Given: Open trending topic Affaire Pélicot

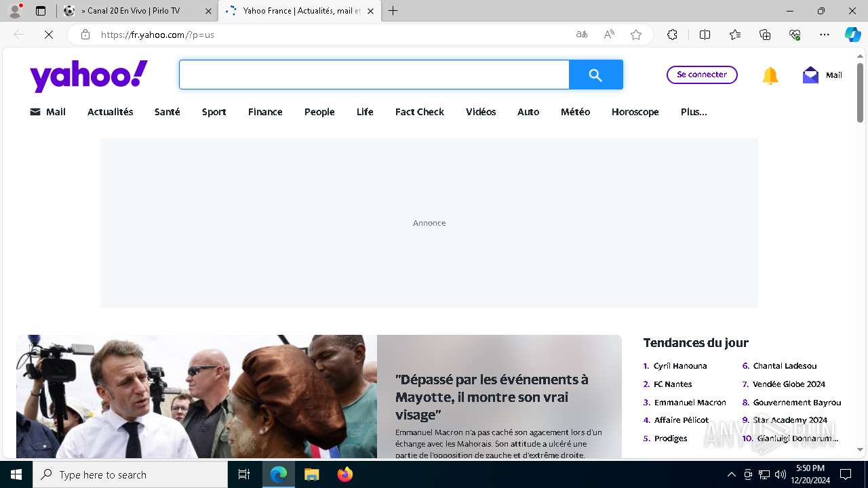Looking at the screenshot, I should coord(681,420).
